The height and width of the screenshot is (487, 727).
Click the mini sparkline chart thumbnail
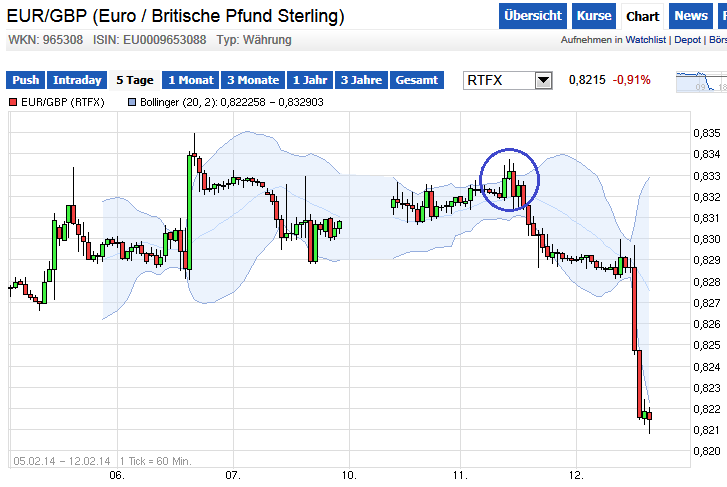[x=701, y=82]
